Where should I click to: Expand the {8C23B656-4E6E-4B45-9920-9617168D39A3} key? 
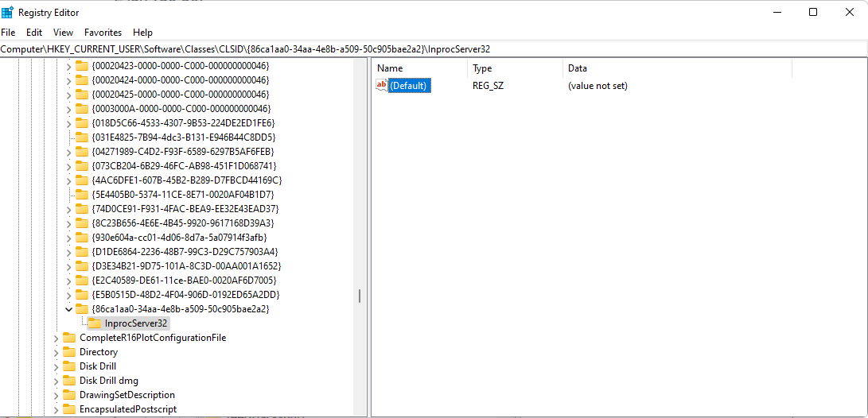[68, 224]
